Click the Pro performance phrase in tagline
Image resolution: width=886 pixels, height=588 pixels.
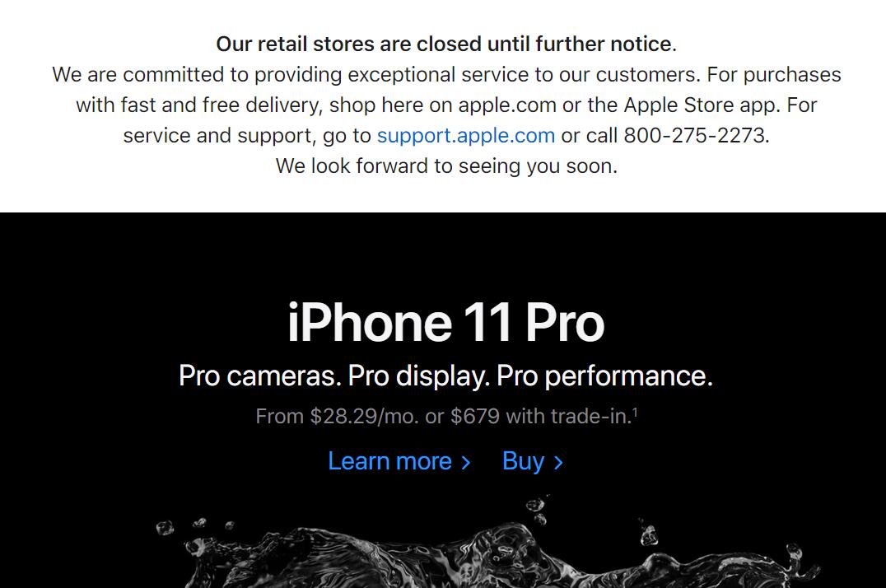tap(604, 376)
